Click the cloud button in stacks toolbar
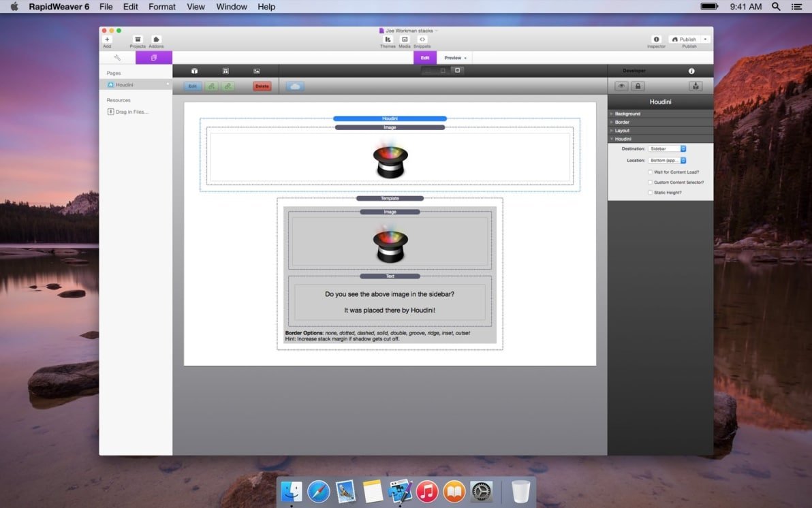Screen dimensions: 812x508 [x=295, y=86]
